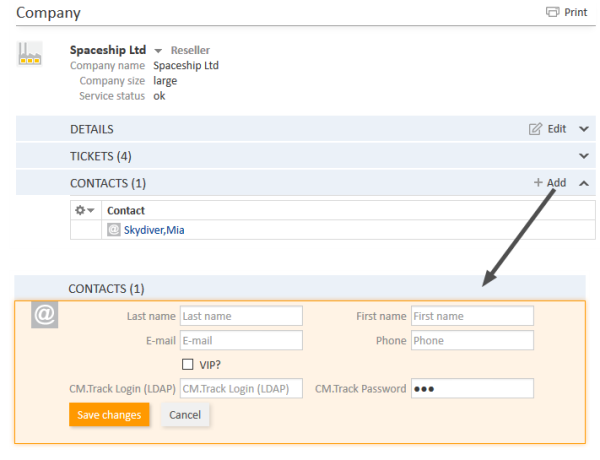600x460 pixels.
Task: Click the Cancel button
Action: pyautogui.click(x=185, y=414)
